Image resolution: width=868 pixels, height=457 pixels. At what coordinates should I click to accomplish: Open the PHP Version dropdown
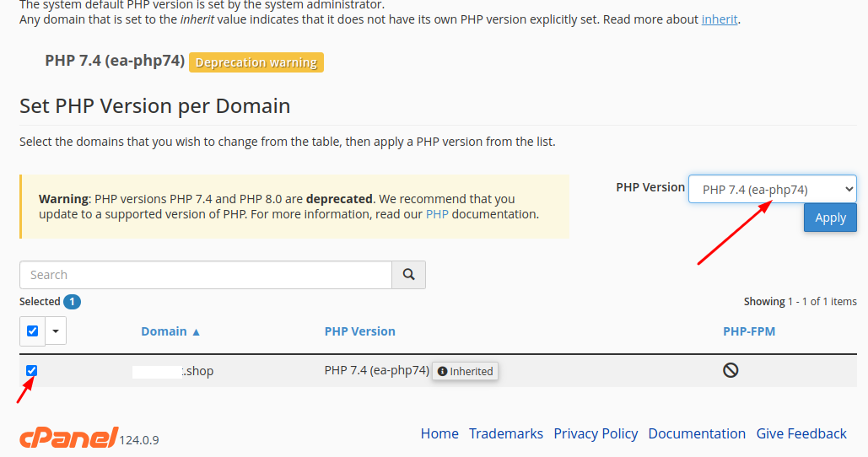(x=772, y=189)
